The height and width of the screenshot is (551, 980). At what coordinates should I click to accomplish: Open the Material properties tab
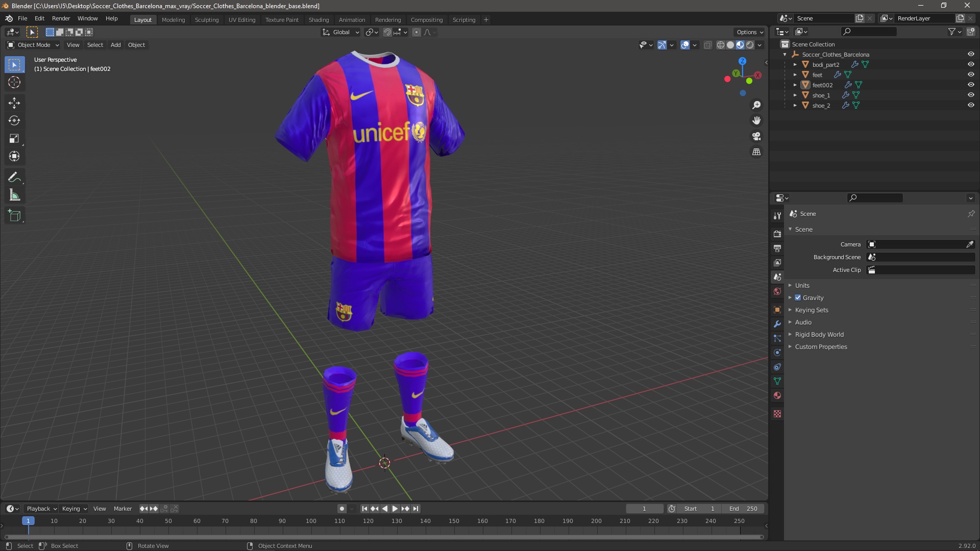(x=777, y=395)
